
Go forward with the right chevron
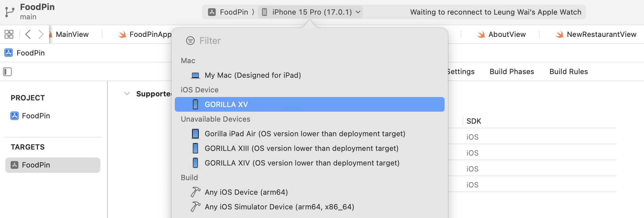point(41,34)
